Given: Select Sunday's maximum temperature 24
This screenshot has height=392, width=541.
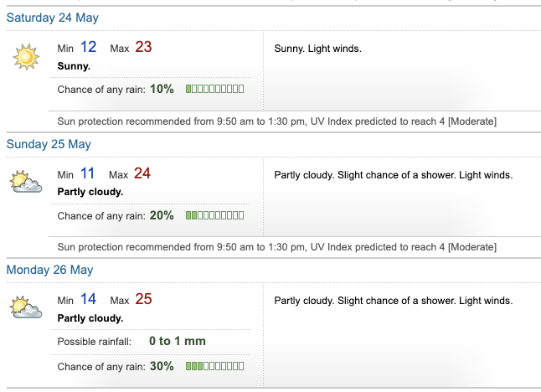Looking at the screenshot, I should click(142, 174).
